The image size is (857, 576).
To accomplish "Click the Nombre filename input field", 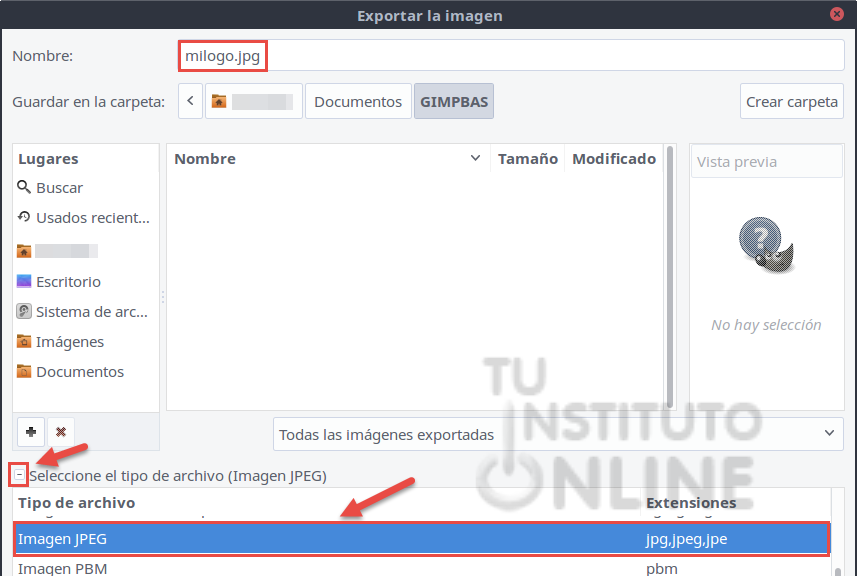I will [511, 56].
